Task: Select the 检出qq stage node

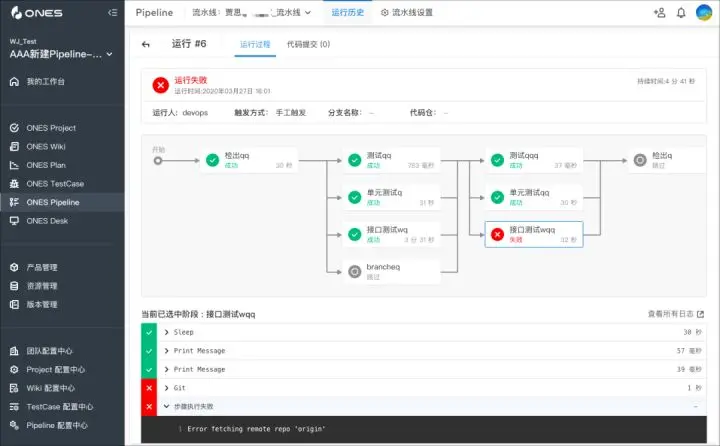Action: point(249,160)
